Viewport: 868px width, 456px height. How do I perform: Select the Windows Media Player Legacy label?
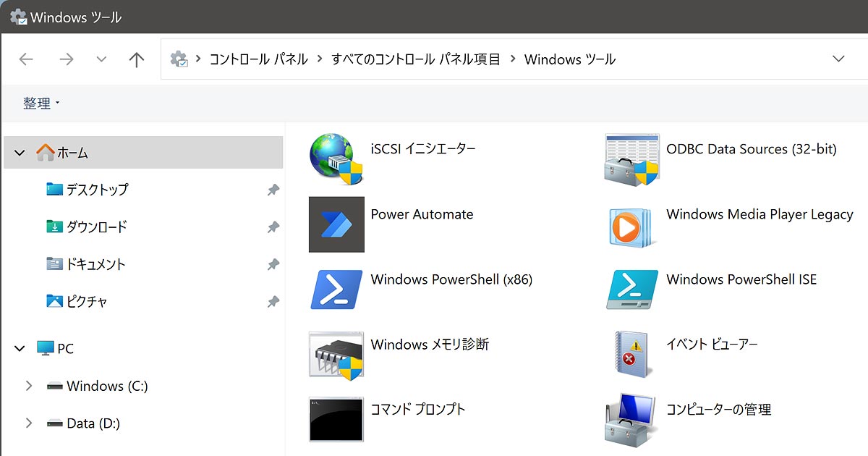(x=759, y=214)
